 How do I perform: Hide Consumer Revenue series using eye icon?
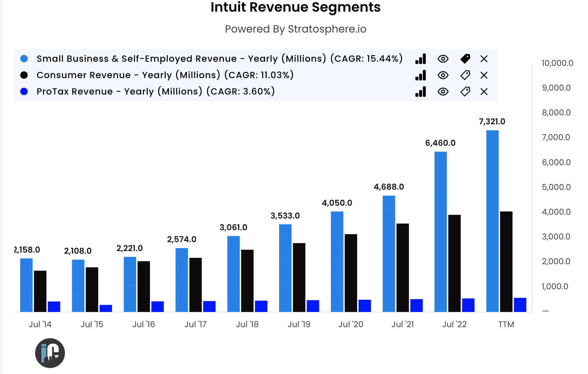pos(443,75)
